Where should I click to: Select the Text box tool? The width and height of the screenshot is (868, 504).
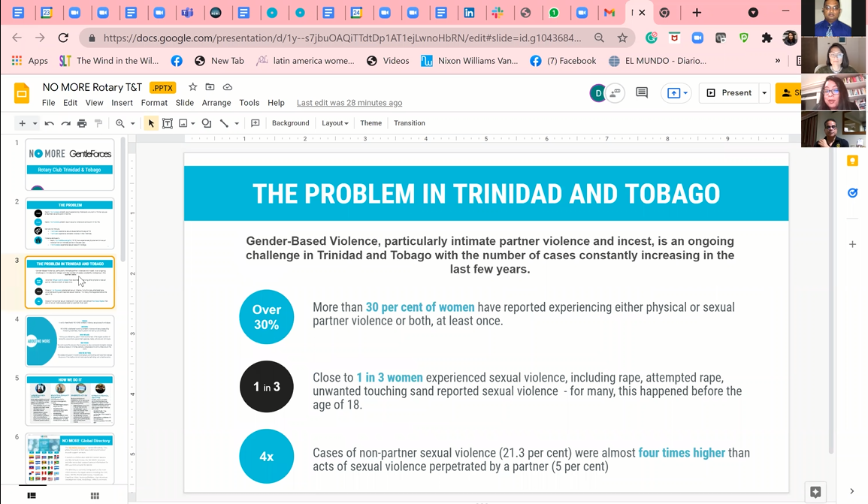[168, 123]
